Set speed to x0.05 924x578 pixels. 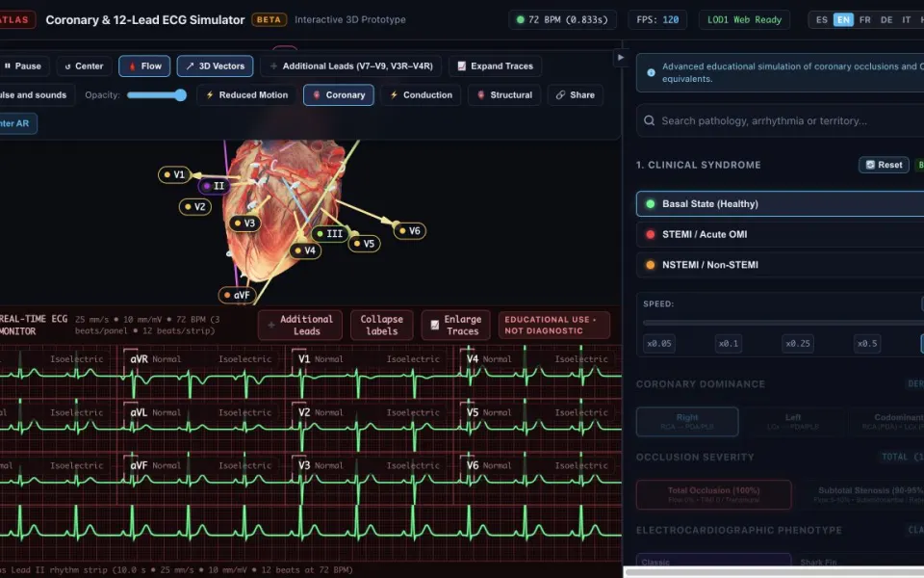coord(658,343)
